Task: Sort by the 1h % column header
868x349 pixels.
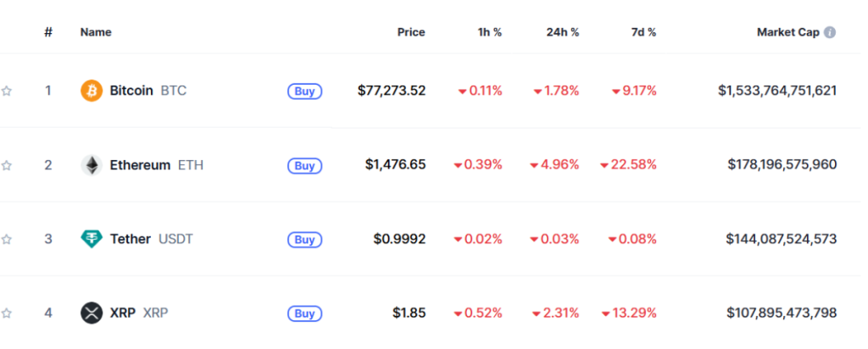Action: pyautogui.click(x=490, y=32)
